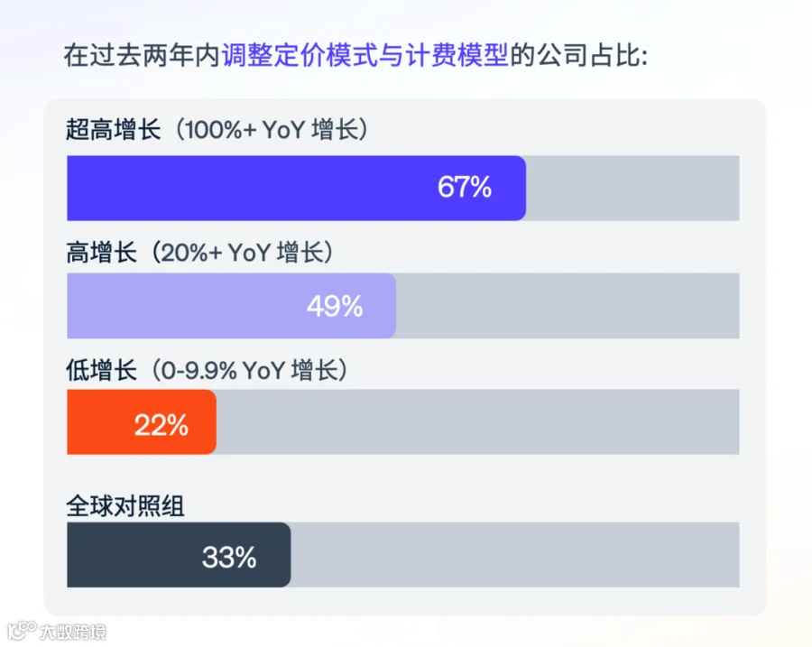Image resolution: width=812 pixels, height=647 pixels.
Task: Click the 67% value label
Action: [464, 187]
